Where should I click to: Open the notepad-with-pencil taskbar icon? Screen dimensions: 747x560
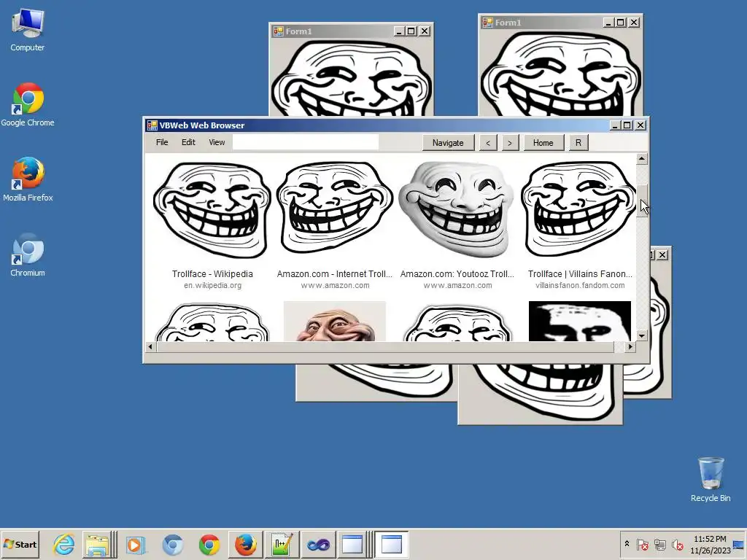click(282, 545)
